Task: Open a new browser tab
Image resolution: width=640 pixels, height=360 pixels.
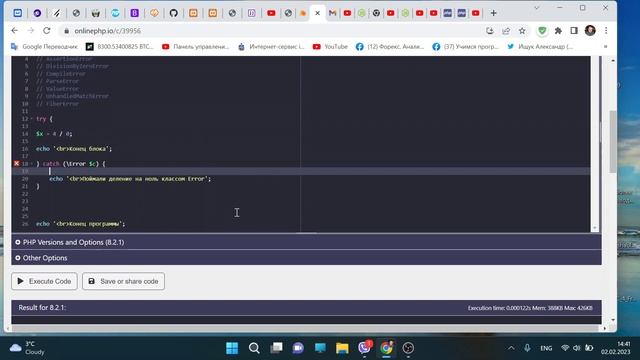Action: point(493,13)
